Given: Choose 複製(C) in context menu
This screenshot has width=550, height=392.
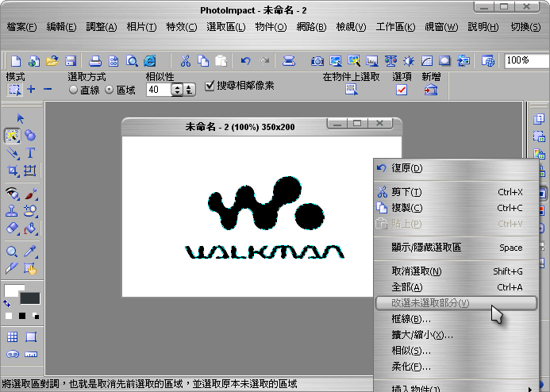Looking at the screenshot, I should click(x=456, y=208).
